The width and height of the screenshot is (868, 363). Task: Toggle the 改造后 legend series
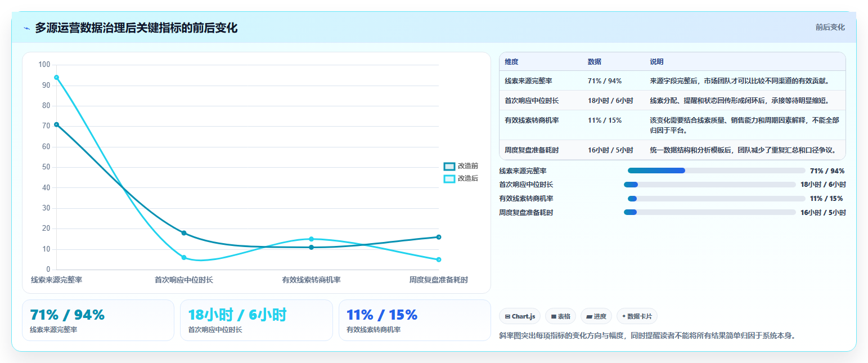point(461,178)
